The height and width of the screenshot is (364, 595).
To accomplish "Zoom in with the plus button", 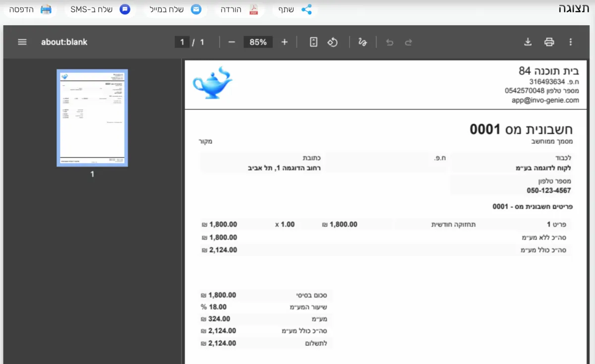I will (285, 42).
